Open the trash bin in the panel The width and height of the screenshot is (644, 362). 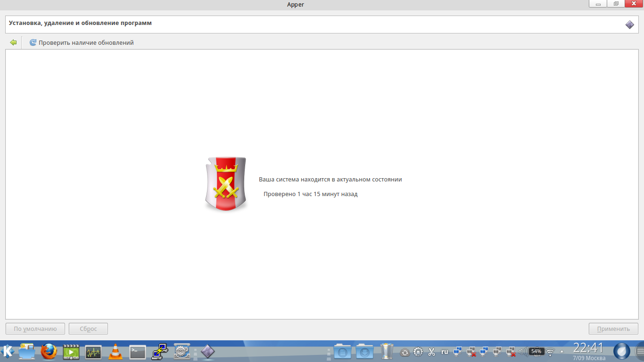[x=387, y=351]
